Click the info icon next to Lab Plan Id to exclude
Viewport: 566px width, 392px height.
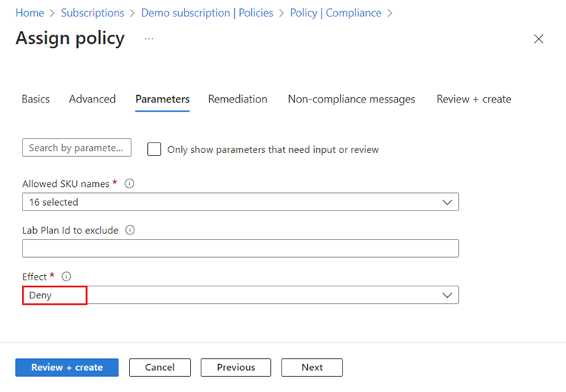(x=130, y=230)
